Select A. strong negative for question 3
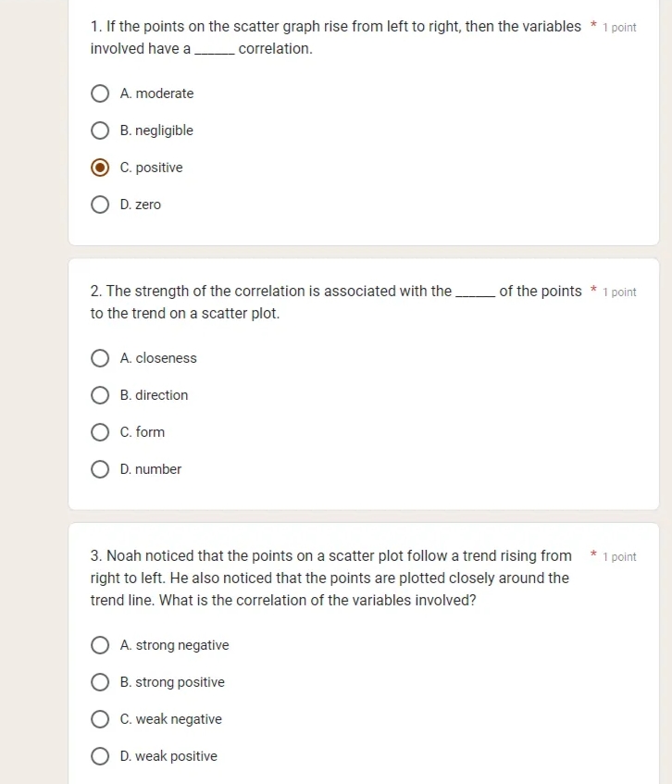The image size is (672, 784). (x=100, y=645)
